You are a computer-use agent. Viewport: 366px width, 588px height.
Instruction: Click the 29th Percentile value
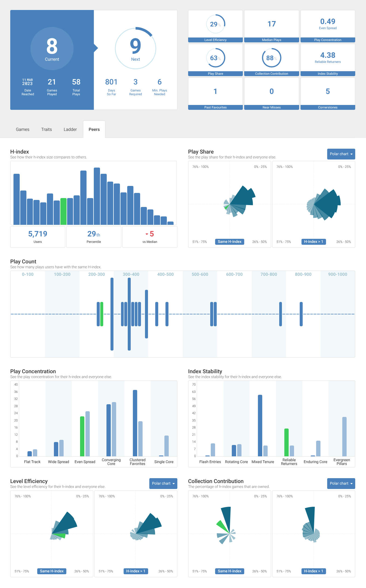[94, 234]
